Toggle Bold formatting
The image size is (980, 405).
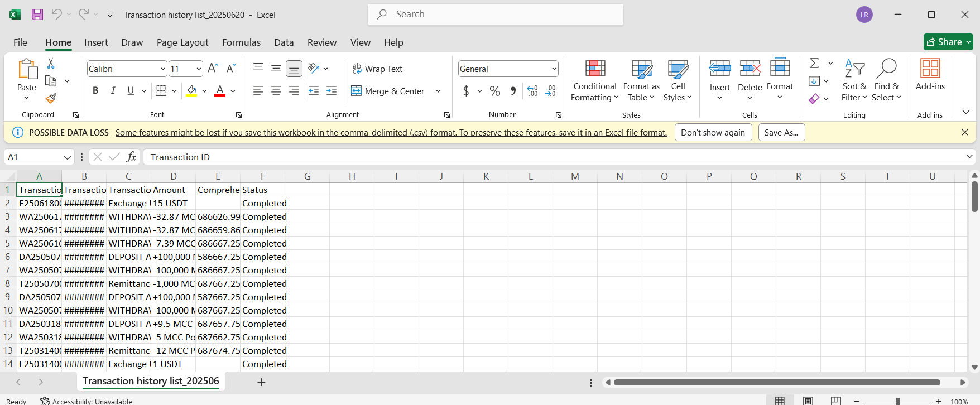[95, 90]
